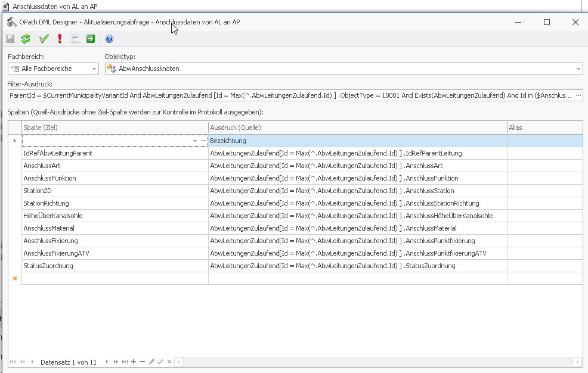Select the AnschlussMaterial target cell
This screenshot has width=588, height=373.
tap(114, 228)
